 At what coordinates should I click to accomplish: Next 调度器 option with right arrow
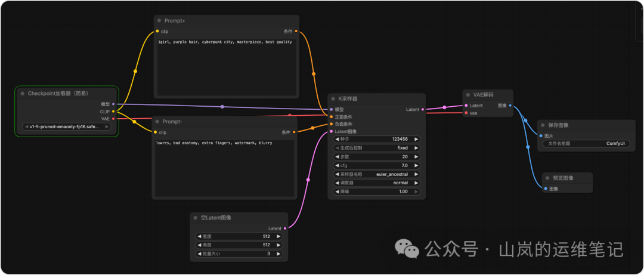[416, 183]
